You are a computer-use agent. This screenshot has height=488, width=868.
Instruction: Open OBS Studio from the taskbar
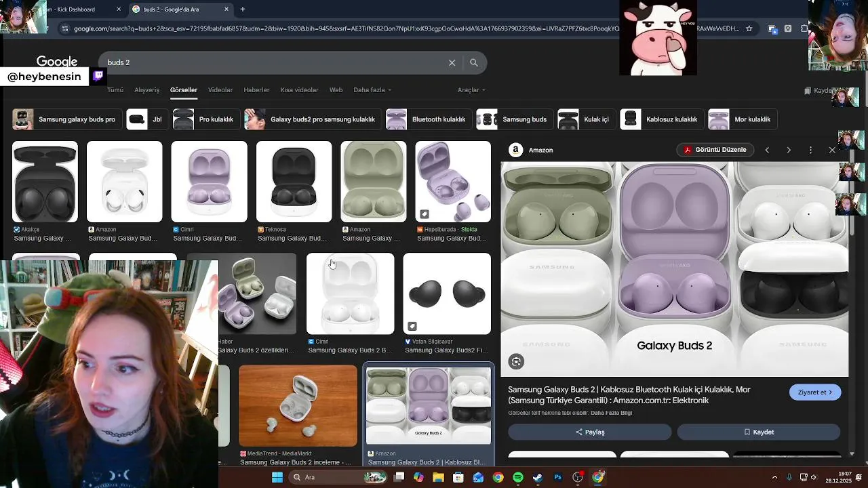578,477
